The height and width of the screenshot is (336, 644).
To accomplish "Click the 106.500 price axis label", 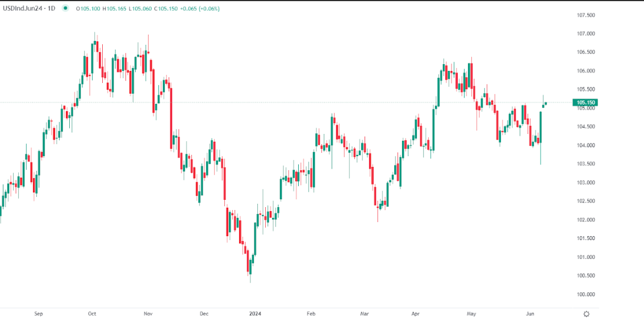I will [x=586, y=52].
